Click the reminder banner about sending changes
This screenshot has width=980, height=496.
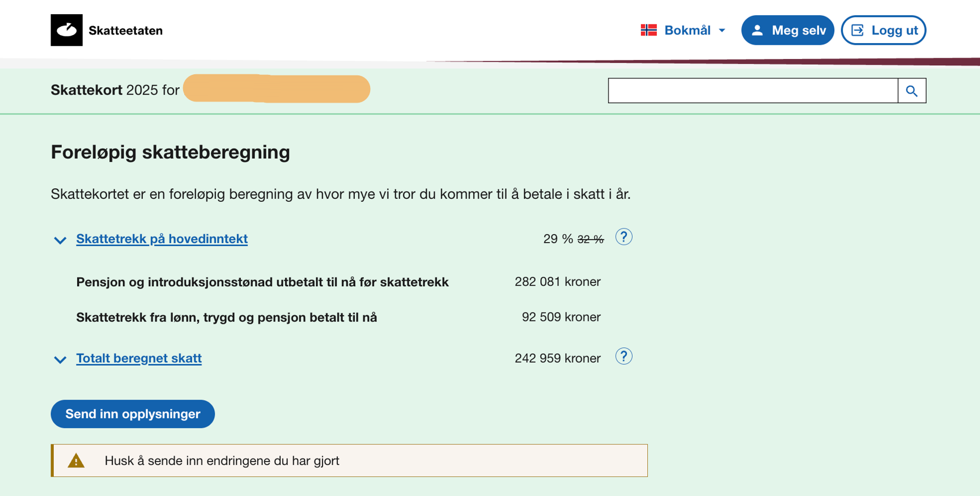(x=349, y=461)
